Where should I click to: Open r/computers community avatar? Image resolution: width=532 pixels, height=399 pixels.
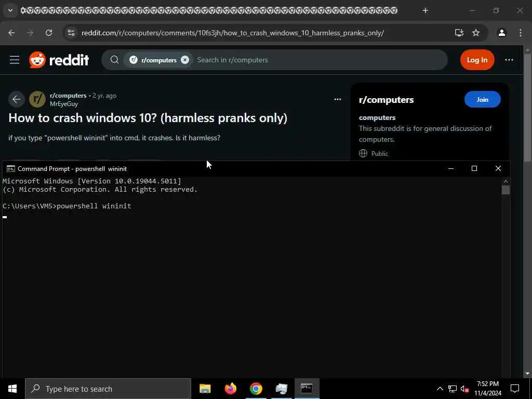coord(37,99)
